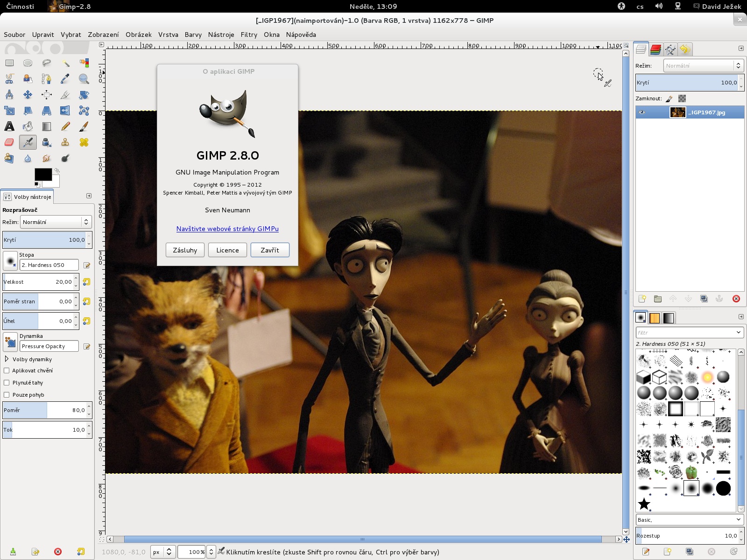This screenshot has height=560, width=747.
Task: Click Zavřít in the about dialog
Action: 270,250
